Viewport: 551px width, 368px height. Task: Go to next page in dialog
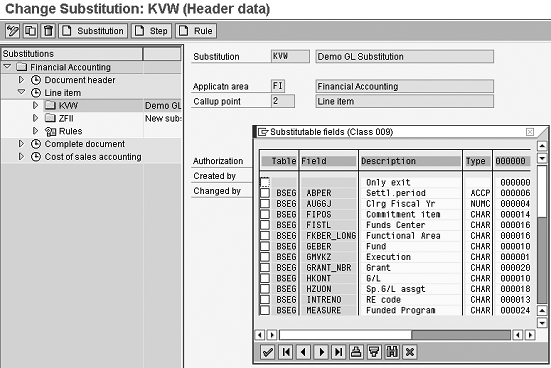point(321,352)
